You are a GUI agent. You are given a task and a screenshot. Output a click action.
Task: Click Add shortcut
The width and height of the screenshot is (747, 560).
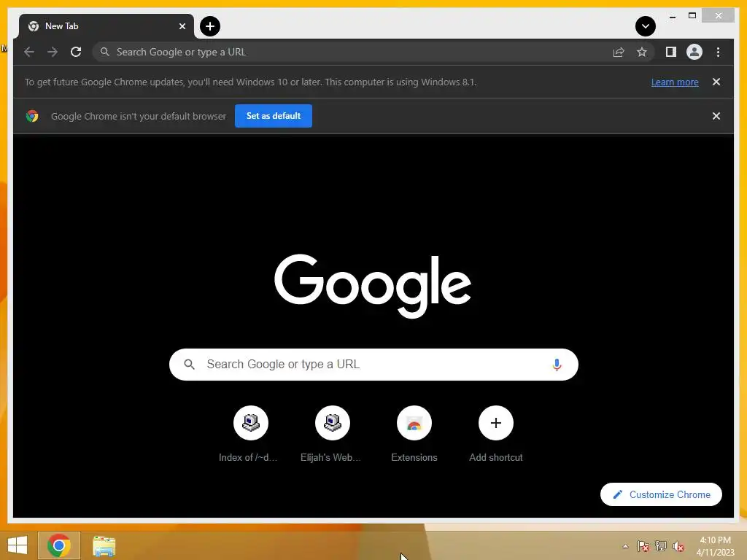(495, 433)
